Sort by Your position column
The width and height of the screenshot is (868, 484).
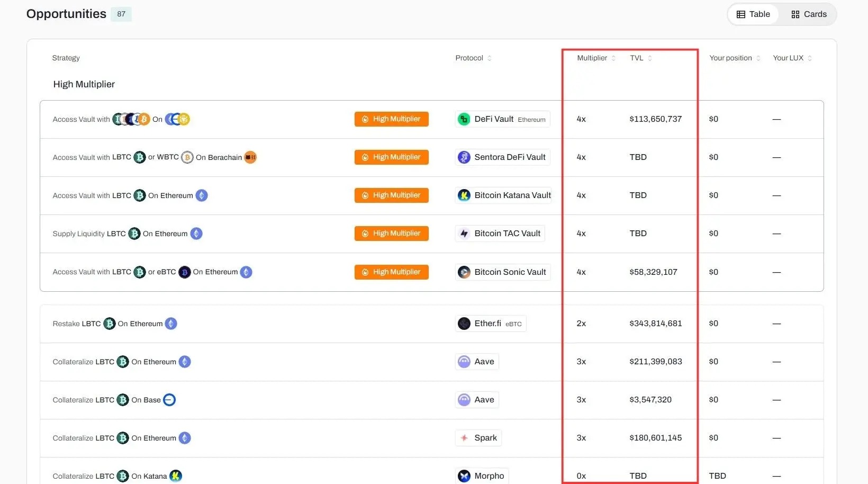[735, 58]
